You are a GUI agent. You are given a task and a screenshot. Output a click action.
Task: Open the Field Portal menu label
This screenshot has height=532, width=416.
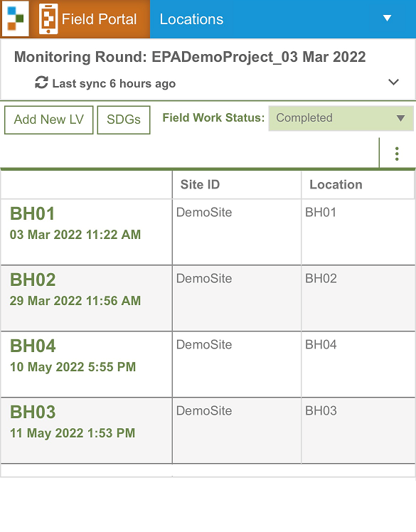click(99, 19)
